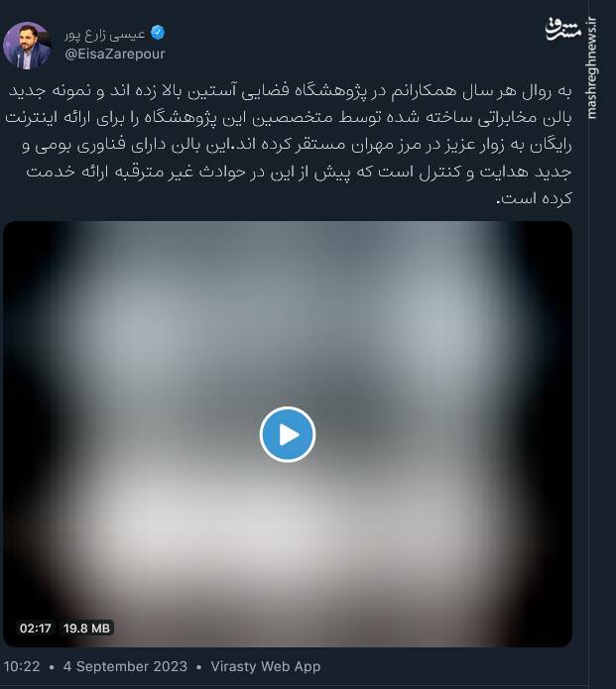
Task: Play the embedded video
Action: coord(287,434)
